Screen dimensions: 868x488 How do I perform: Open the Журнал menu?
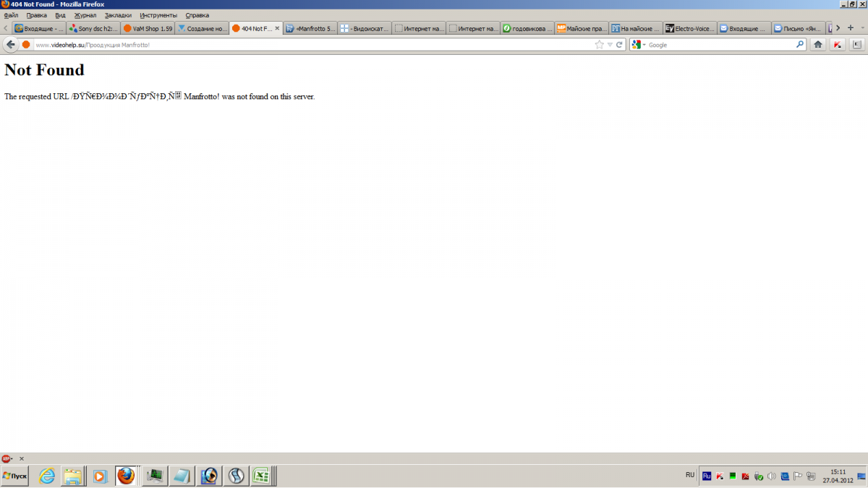coord(85,15)
